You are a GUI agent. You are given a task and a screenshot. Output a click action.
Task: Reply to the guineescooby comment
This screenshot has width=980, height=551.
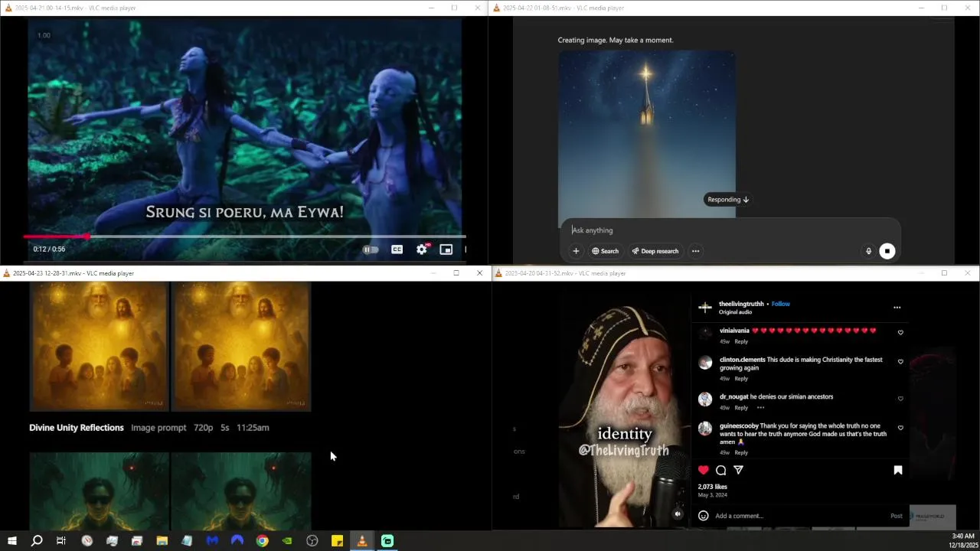[x=741, y=453]
